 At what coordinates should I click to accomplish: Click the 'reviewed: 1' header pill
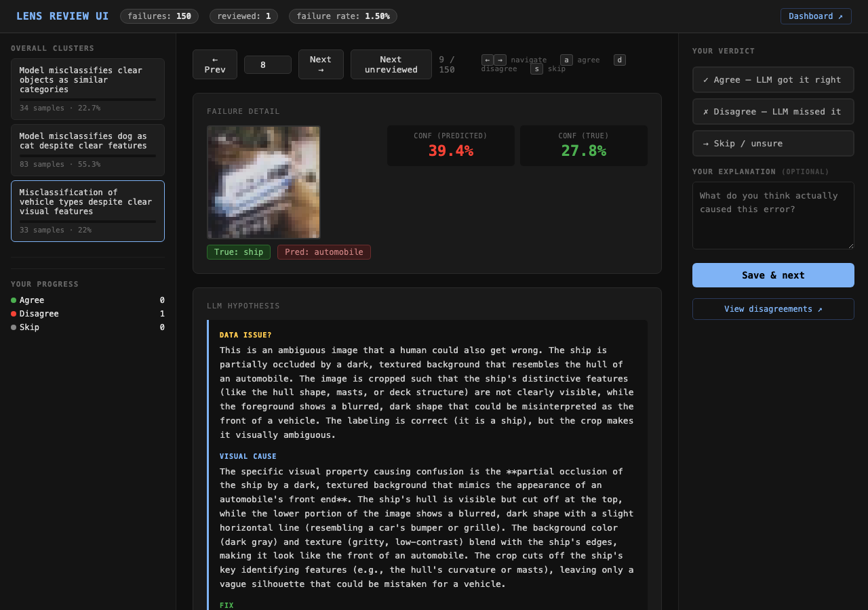[243, 16]
